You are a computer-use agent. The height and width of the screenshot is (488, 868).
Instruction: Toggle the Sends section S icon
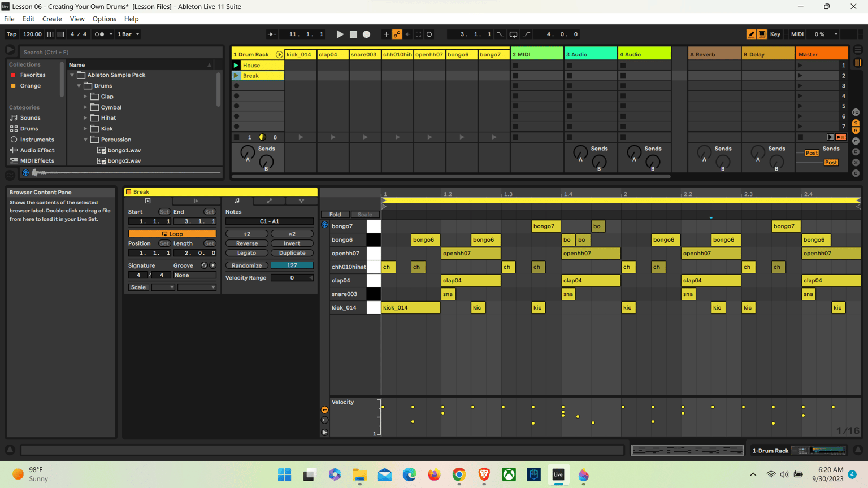(856, 123)
